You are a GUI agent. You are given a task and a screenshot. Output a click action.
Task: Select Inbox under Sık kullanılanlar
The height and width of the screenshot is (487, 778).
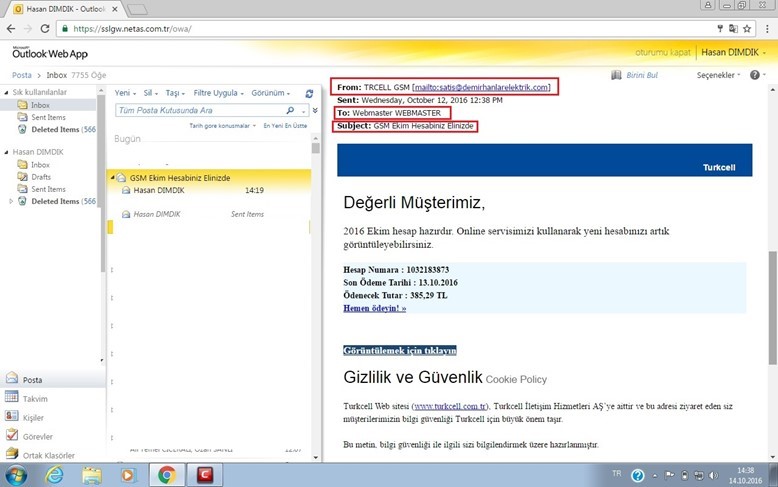[40, 105]
